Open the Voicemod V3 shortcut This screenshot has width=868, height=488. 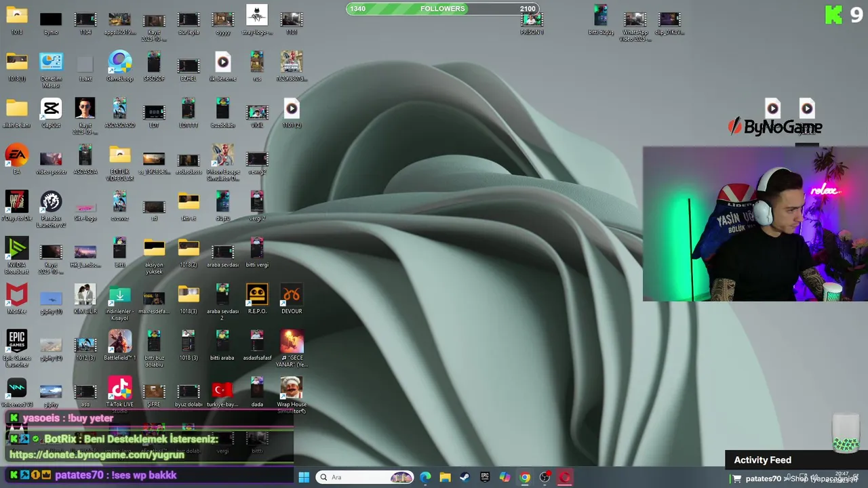point(17,393)
